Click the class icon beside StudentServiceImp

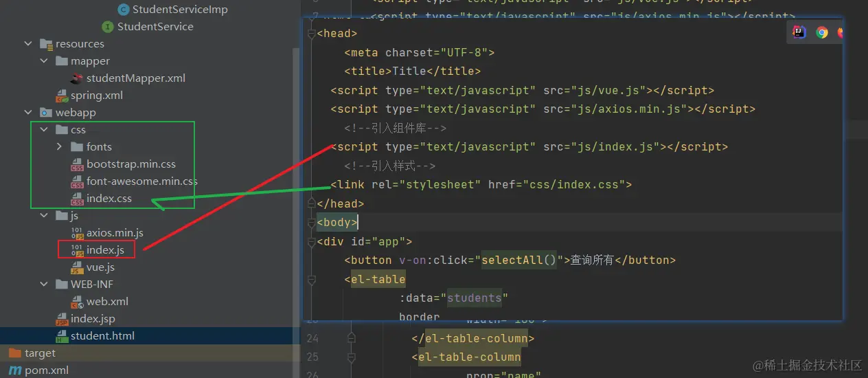click(x=124, y=10)
